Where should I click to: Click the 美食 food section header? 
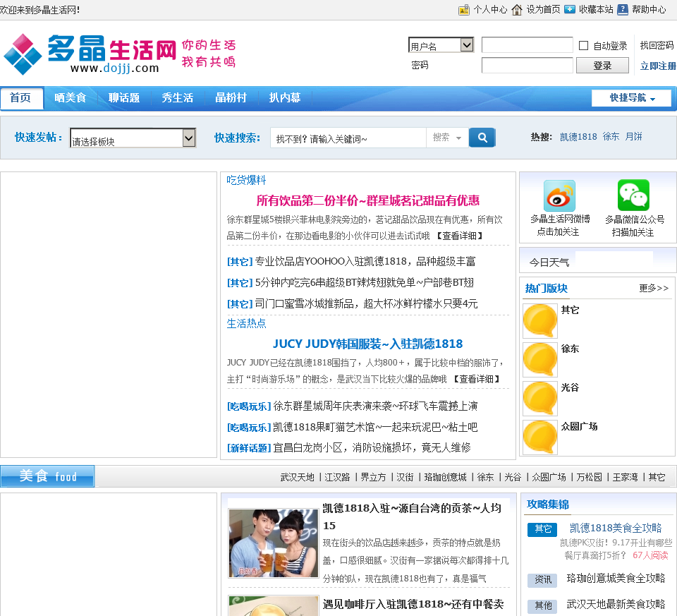pos(47,476)
